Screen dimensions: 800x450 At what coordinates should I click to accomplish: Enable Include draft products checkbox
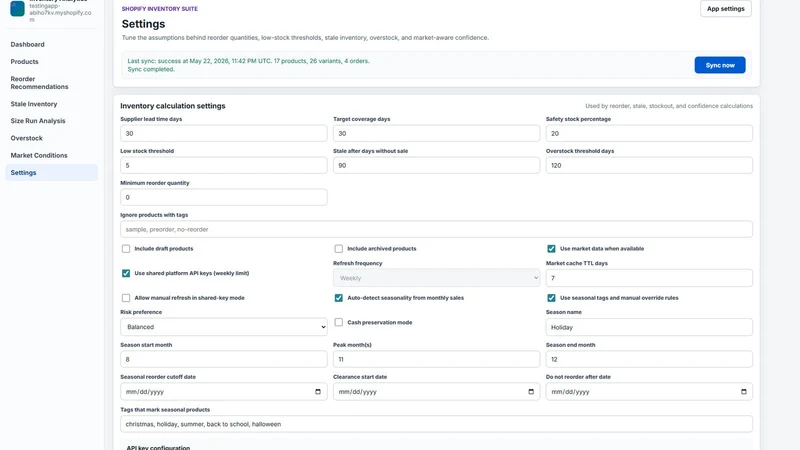126,249
